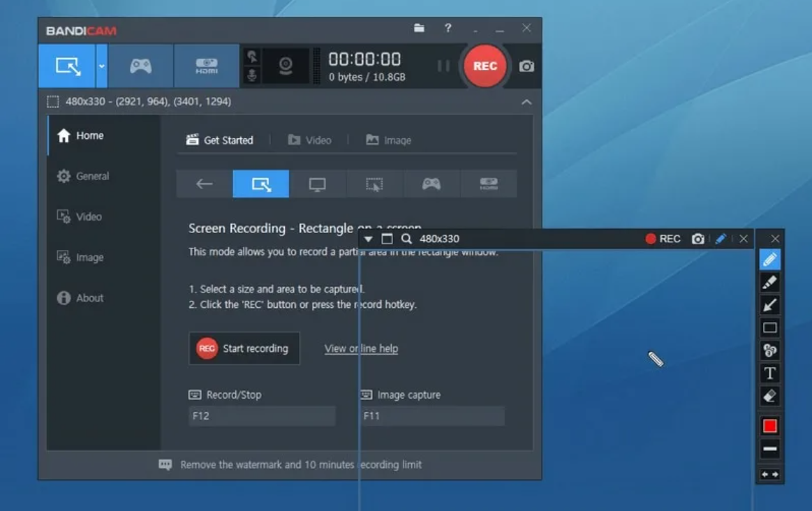This screenshot has width=812, height=511.
Task: Take a screenshot with the camera icon
Action: (526, 66)
